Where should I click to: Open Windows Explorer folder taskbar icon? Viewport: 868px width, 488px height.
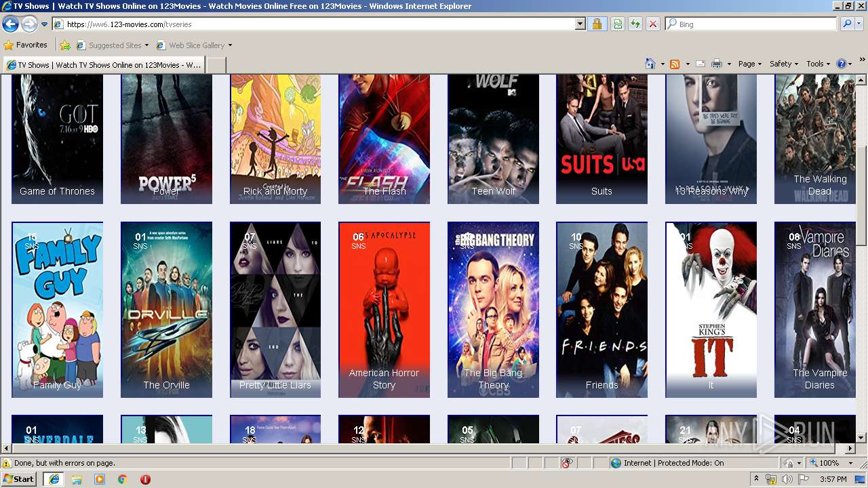(77, 479)
